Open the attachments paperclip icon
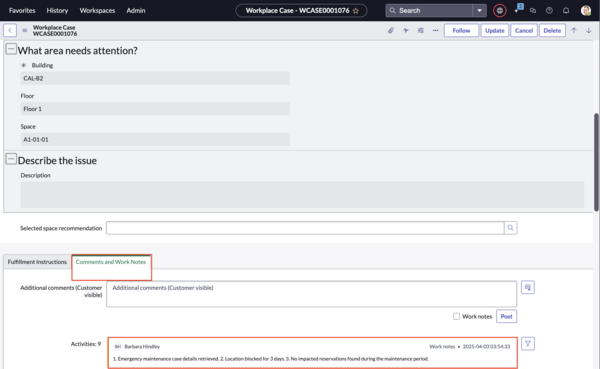This screenshot has height=369, width=600. [391, 30]
